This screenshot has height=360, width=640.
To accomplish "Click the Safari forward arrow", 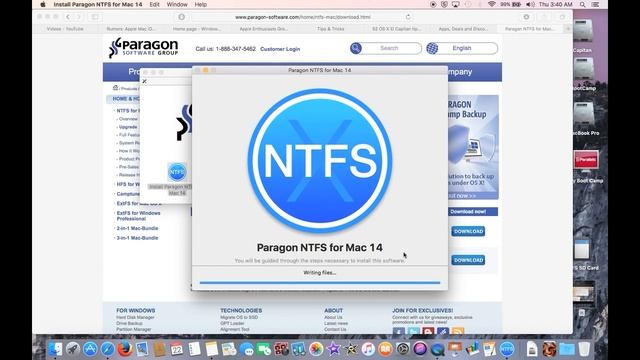I will pyautogui.click(x=79, y=17).
